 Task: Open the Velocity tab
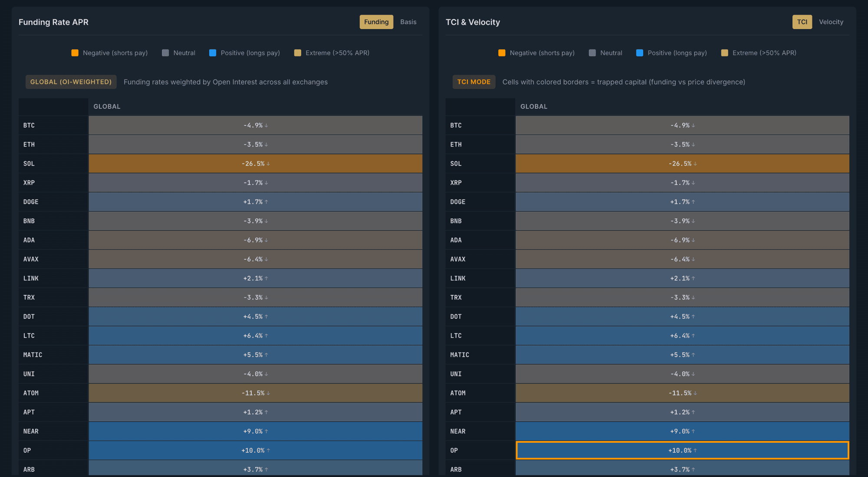pyautogui.click(x=831, y=22)
